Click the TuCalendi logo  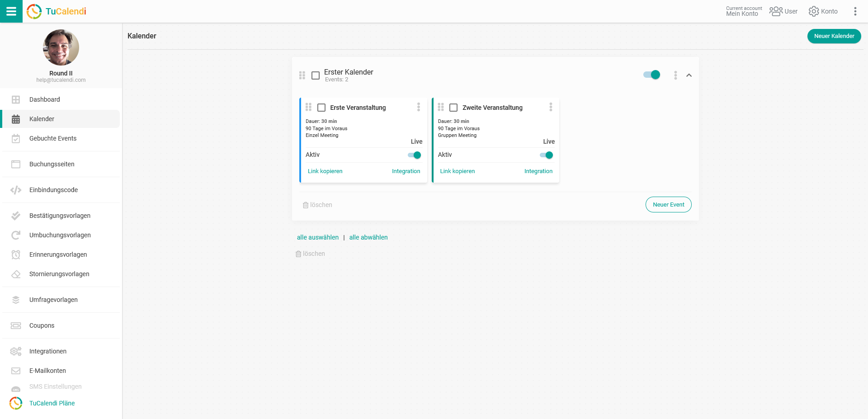click(x=57, y=11)
